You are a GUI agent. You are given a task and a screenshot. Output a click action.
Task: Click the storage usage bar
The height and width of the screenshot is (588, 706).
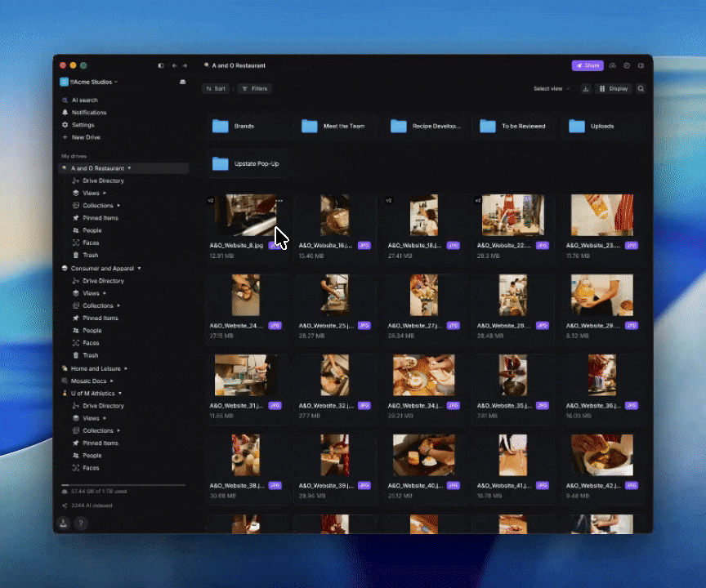point(123,485)
